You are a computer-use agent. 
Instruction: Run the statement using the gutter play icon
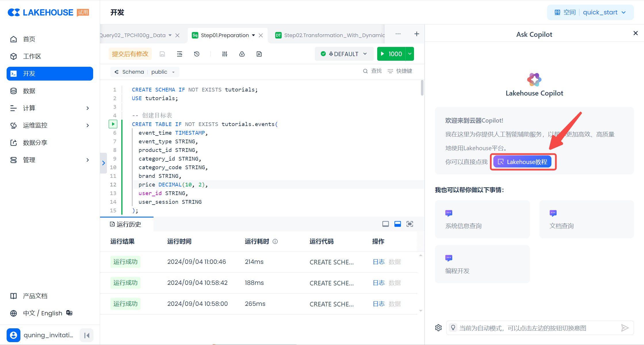[113, 124]
